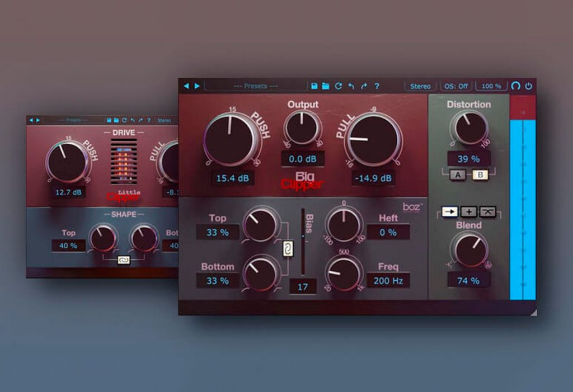Toggle the Top/Bottom link button in Big Clipper
Image resolution: width=573 pixels, height=392 pixels.
point(288,249)
